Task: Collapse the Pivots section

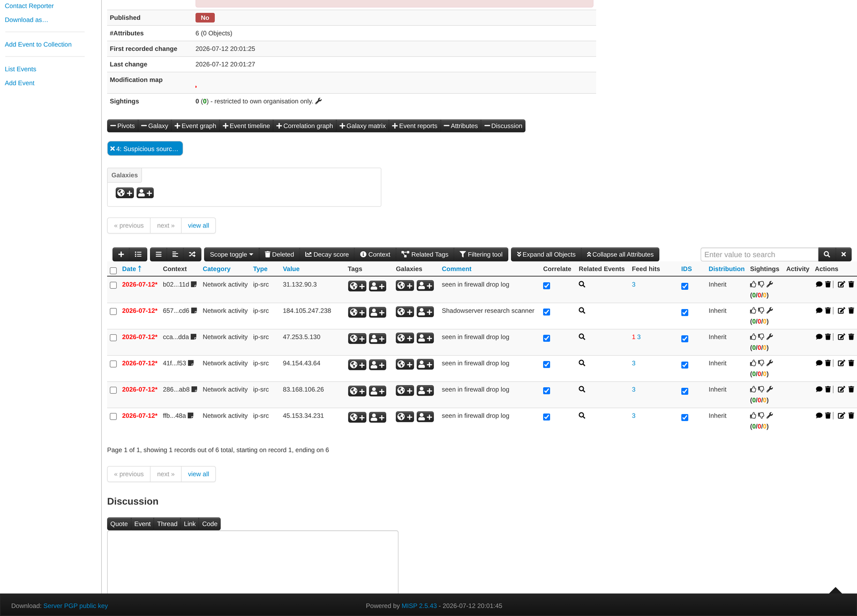Action: click(x=123, y=126)
